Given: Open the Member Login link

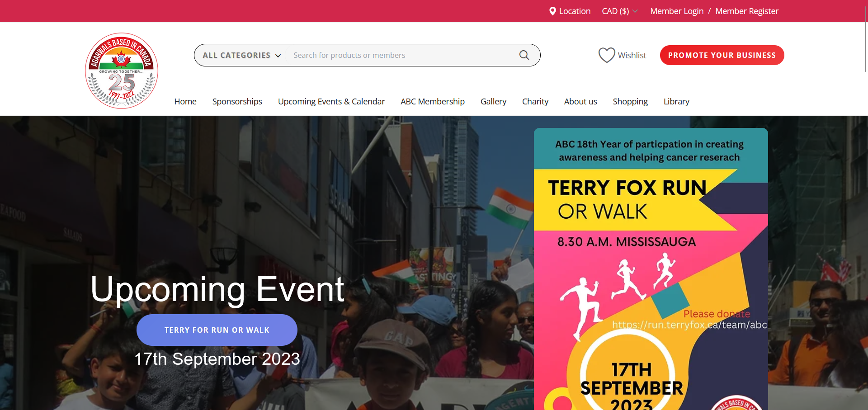Looking at the screenshot, I should tap(677, 11).
